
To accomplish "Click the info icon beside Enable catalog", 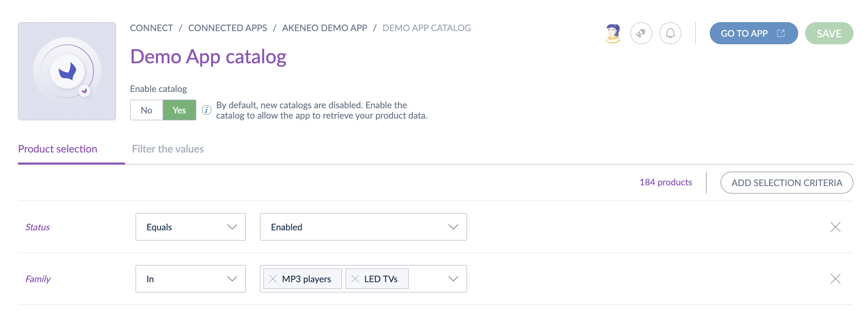I will pos(207,110).
